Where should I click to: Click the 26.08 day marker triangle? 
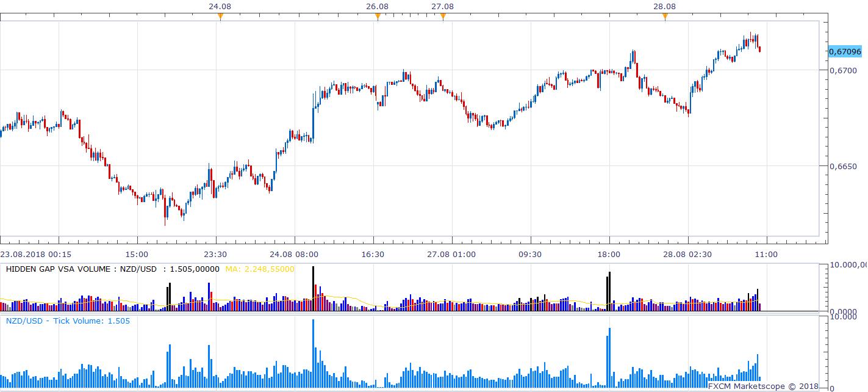point(378,17)
